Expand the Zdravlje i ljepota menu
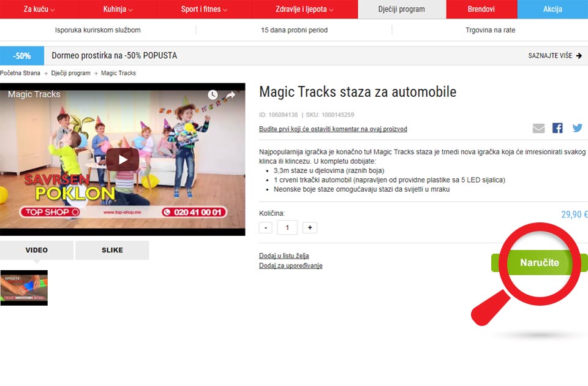 [304, 9]
